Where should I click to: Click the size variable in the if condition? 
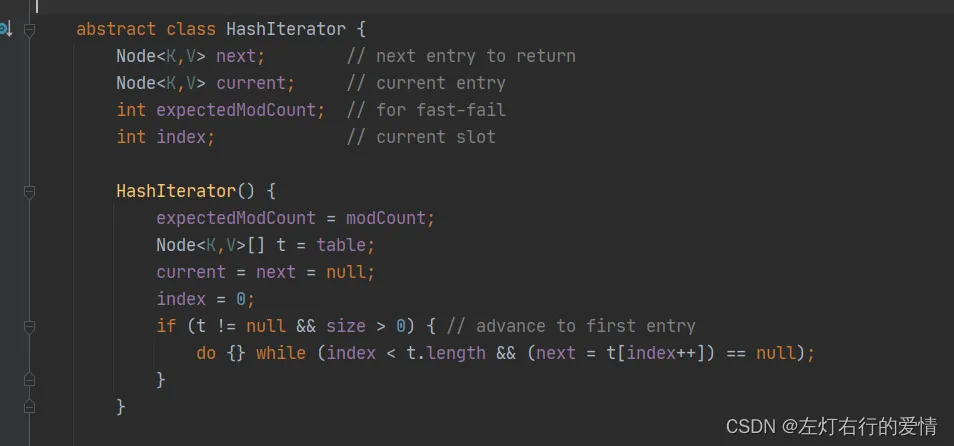(x=346, y=327)
